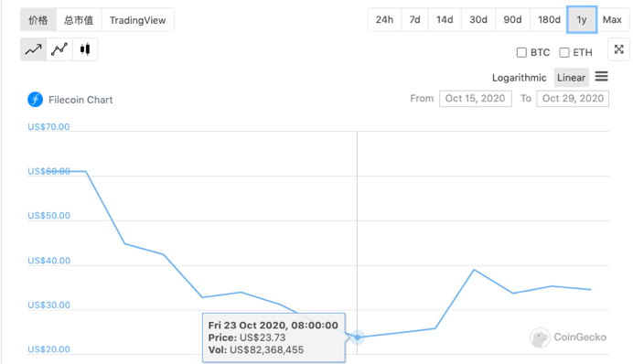Show the Max time range

[612, 19]
